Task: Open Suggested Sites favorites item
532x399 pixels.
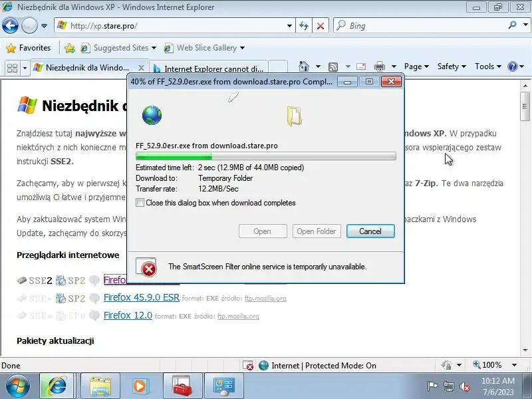Action: pos(118,48)
